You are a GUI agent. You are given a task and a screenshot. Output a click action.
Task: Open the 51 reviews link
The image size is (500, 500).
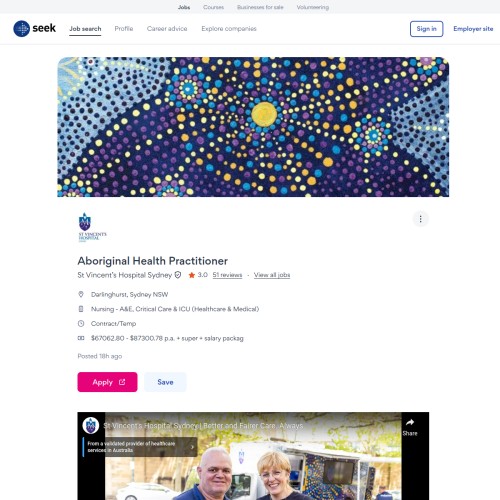tap(227, 275)
